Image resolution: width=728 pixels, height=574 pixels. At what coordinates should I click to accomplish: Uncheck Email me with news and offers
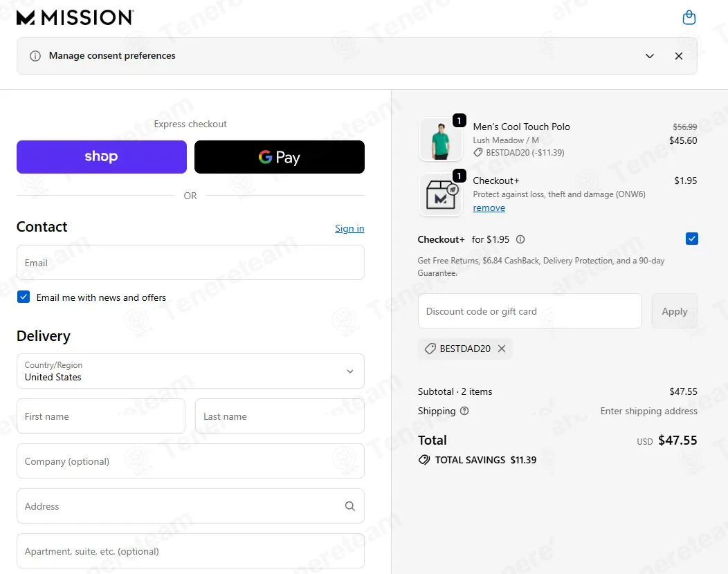[x=24, y=297]
